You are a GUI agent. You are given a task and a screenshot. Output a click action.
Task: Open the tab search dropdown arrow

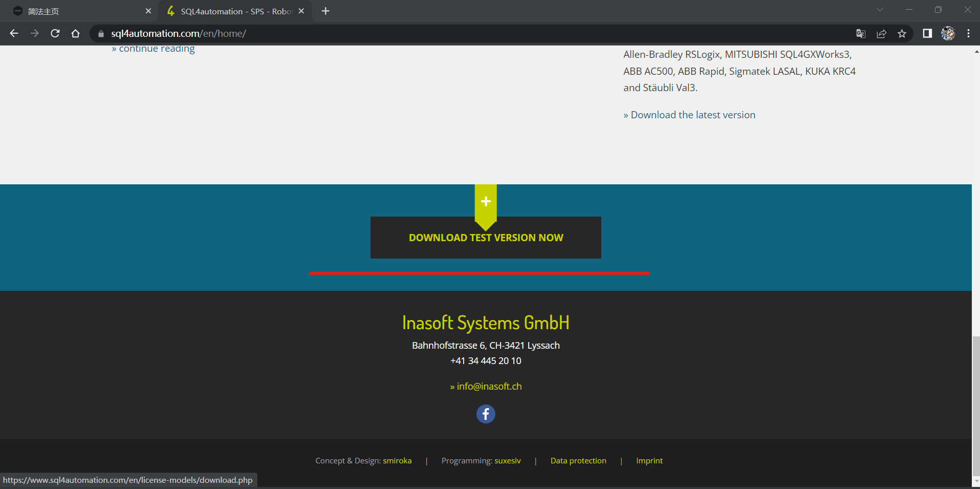(880, 10)
